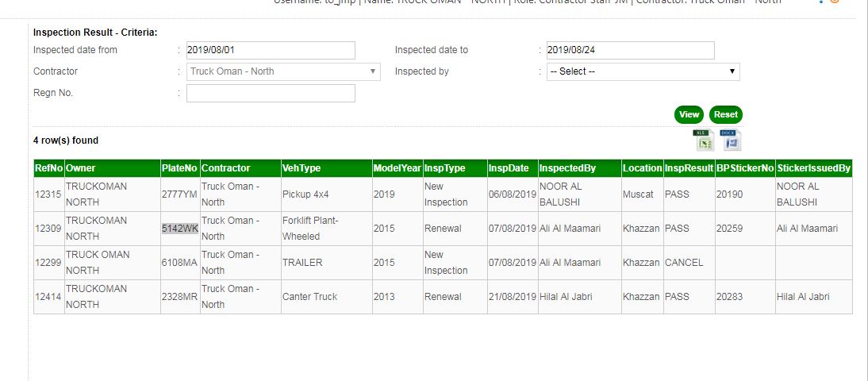Select the CANCEL result cell

(x=684, y=263)
